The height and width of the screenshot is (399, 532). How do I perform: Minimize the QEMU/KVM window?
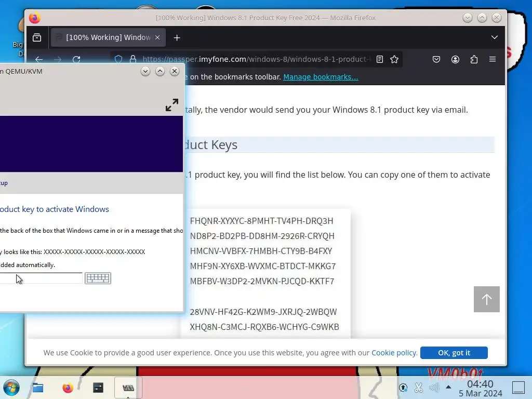pyautogui.click(x=145, y=71)
